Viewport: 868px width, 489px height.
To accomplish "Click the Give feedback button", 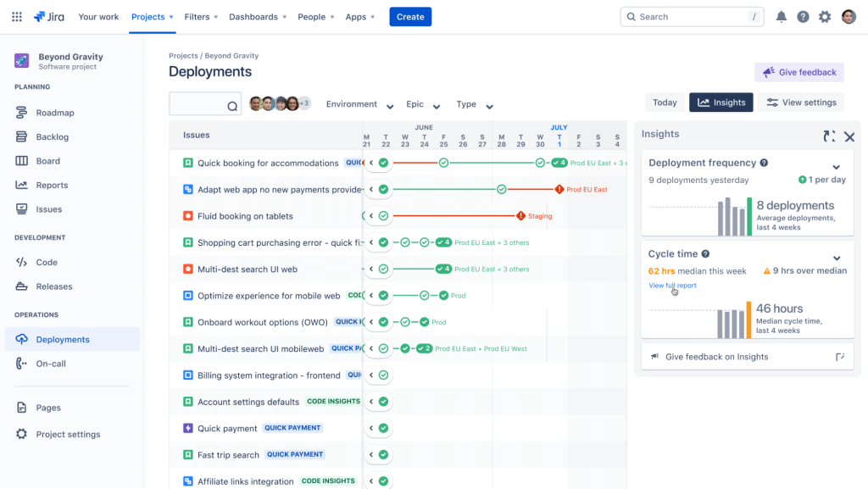I will point(798,72).
